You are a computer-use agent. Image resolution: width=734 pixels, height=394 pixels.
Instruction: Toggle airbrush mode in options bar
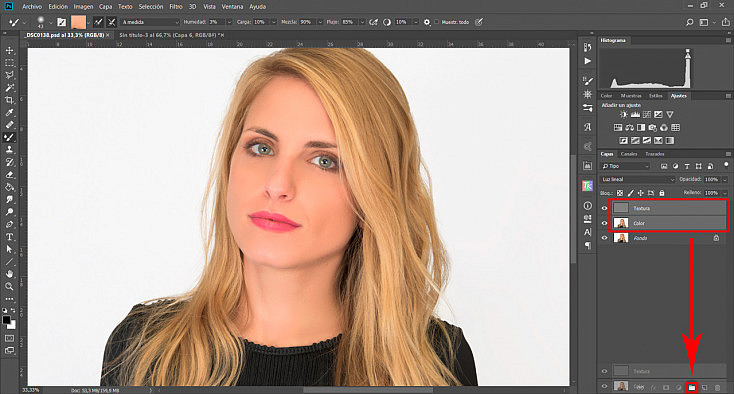pos(374,22)
